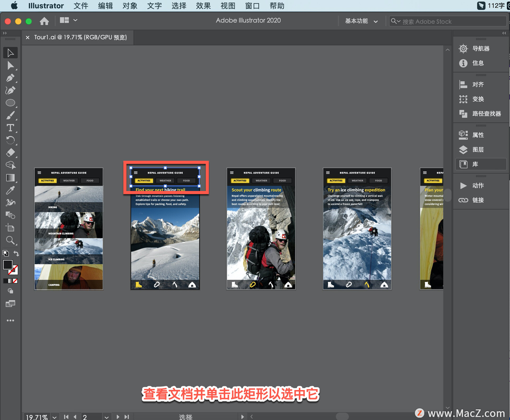
Task: Go to Home screen icon
Action: coord(44,21)
